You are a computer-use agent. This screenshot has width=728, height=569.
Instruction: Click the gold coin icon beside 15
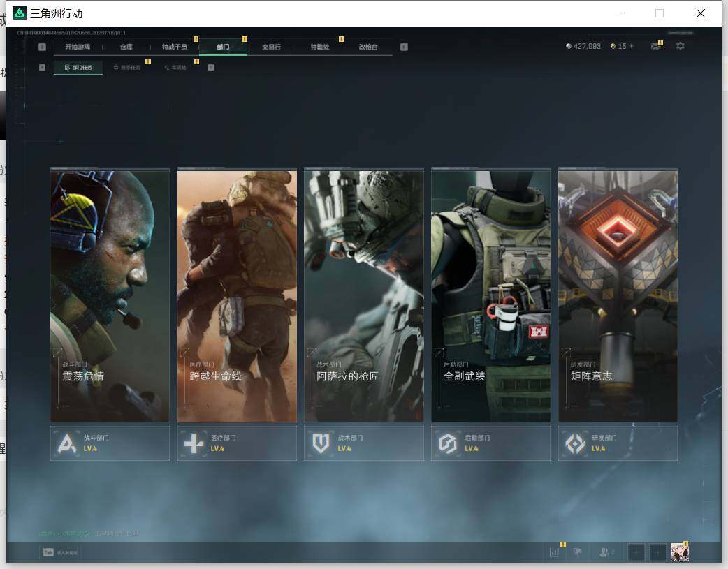[x=613, y=46]
